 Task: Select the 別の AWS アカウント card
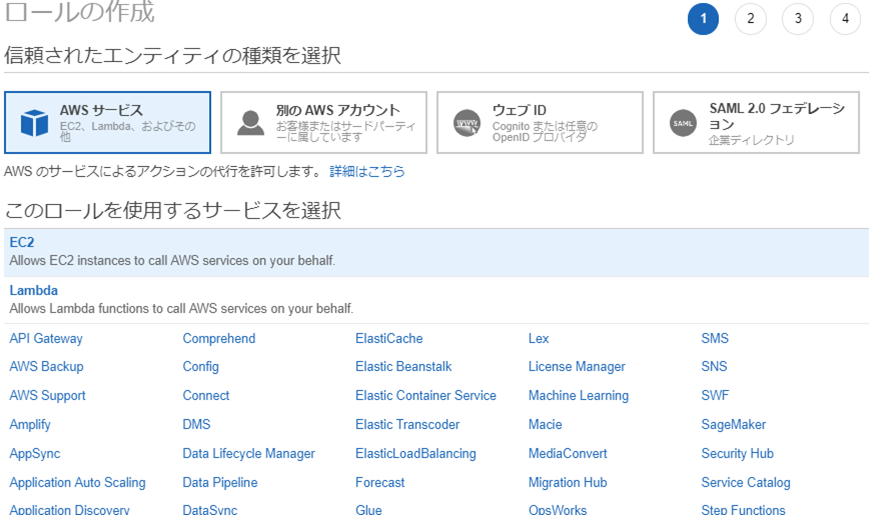(324, 122)
